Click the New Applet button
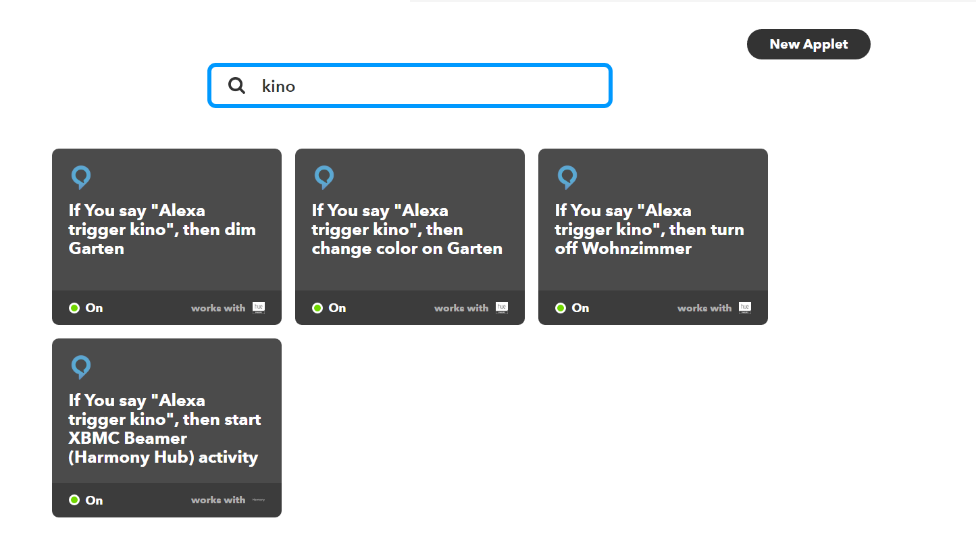 click(x=808, y=45)
